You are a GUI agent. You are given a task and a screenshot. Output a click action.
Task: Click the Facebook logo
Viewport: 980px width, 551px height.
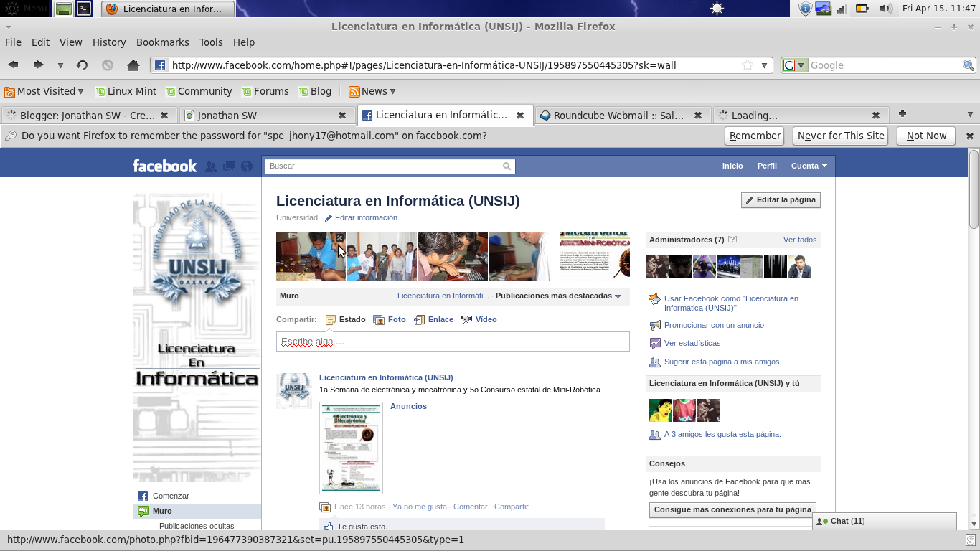(x=164, y=166)
